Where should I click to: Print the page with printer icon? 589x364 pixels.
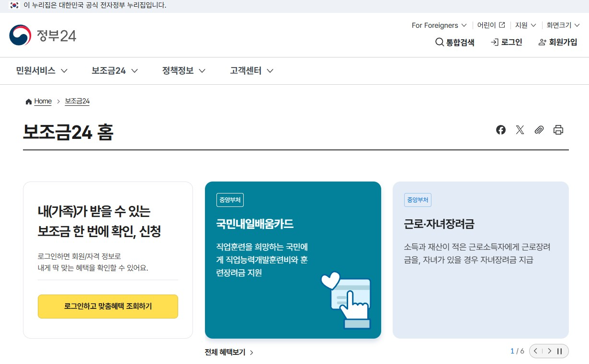coord(558,130)
